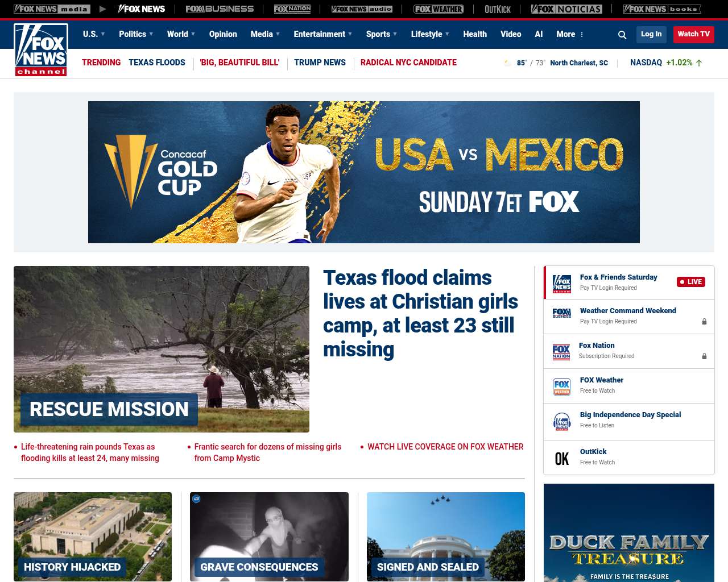The width and height of the screenshot is (728, 582).
Task: Go to Fox Weather top bar logo
Action: coord(439,9)
